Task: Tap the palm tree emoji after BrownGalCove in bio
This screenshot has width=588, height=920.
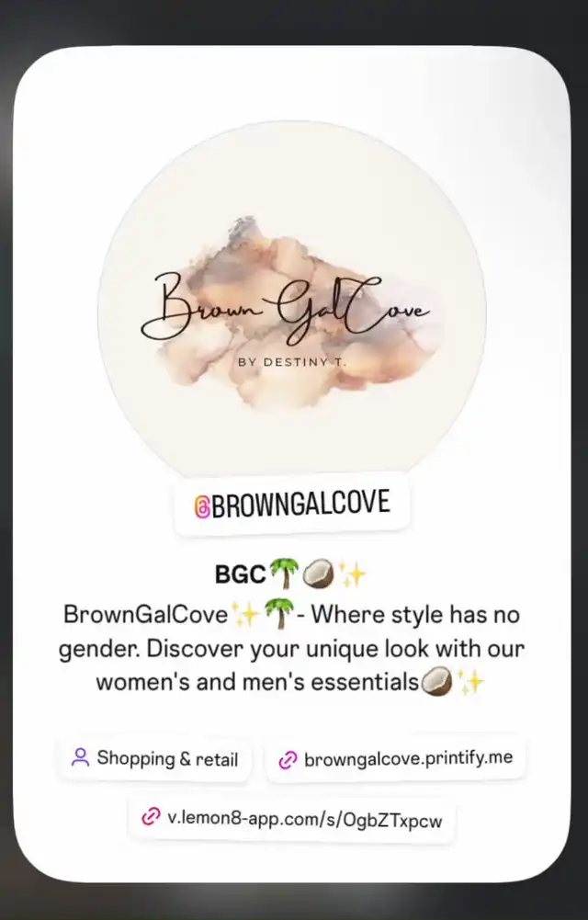Action: pos(279,614)
